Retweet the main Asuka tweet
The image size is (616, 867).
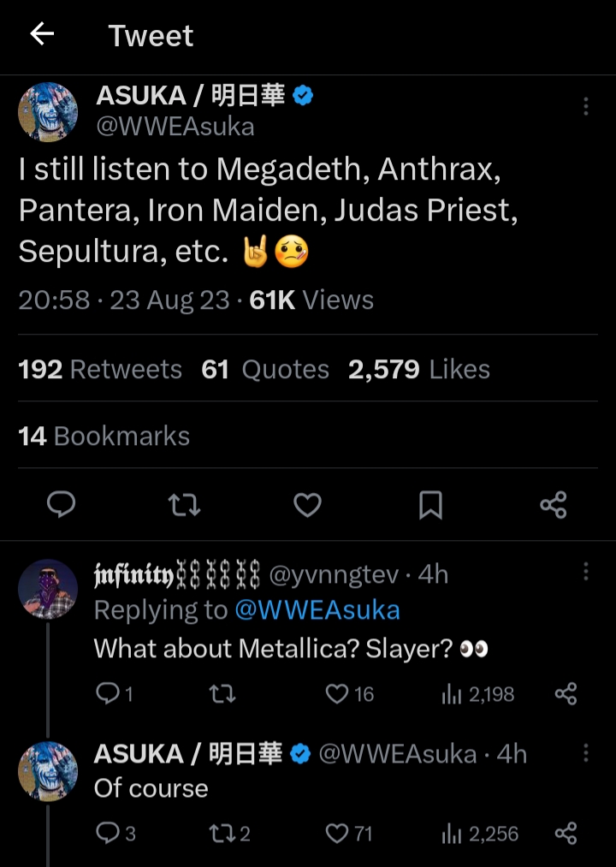point(184,505)
